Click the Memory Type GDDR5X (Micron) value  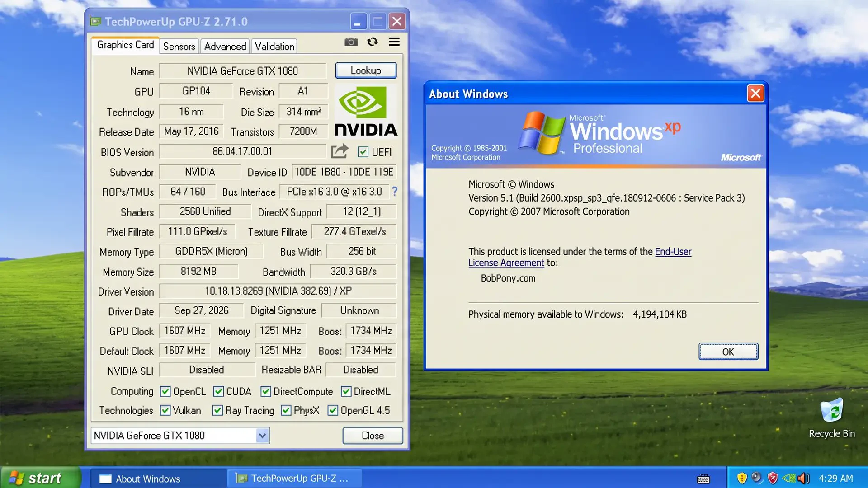211,251
